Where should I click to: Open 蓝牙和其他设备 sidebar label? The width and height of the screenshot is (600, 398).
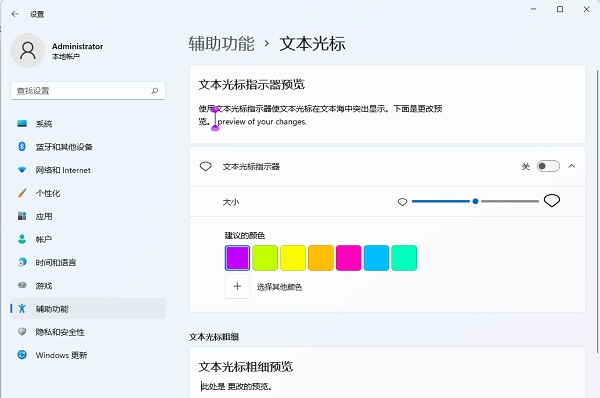(64, 147)
